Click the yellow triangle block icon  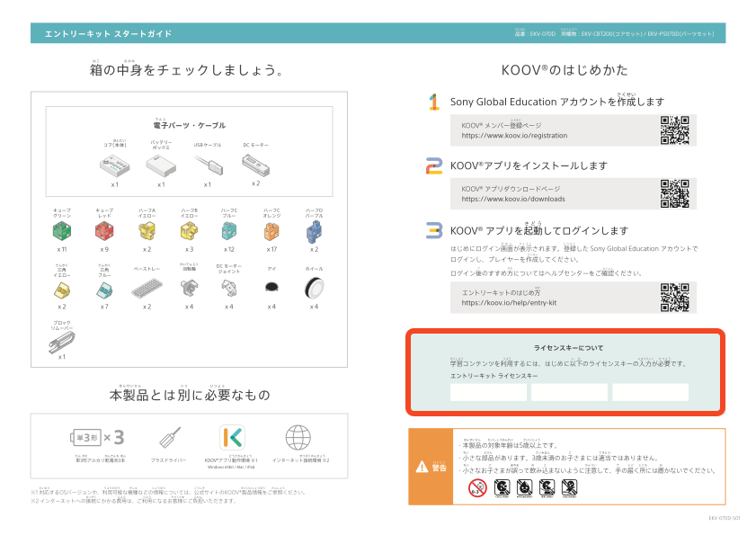pos(62,290)
